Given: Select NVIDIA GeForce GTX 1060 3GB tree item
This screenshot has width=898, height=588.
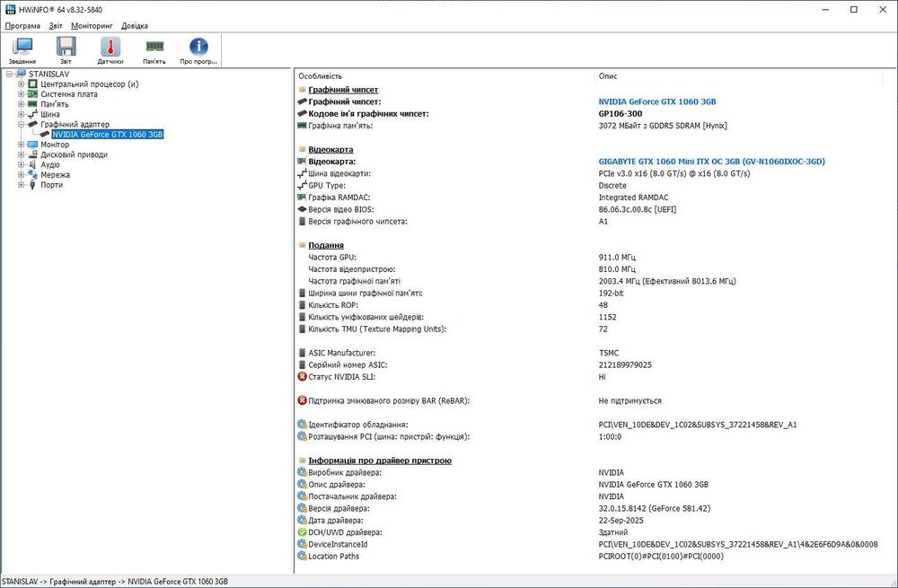Looking at the screenshot, I should pos(108,135).
